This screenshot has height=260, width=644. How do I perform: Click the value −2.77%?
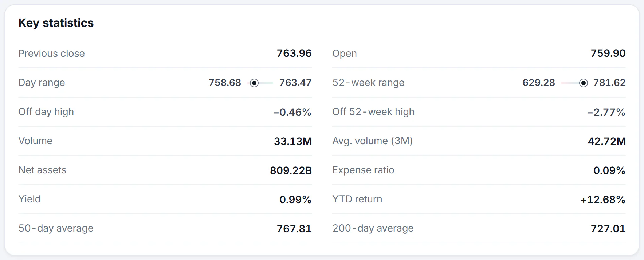click(606, 112)
